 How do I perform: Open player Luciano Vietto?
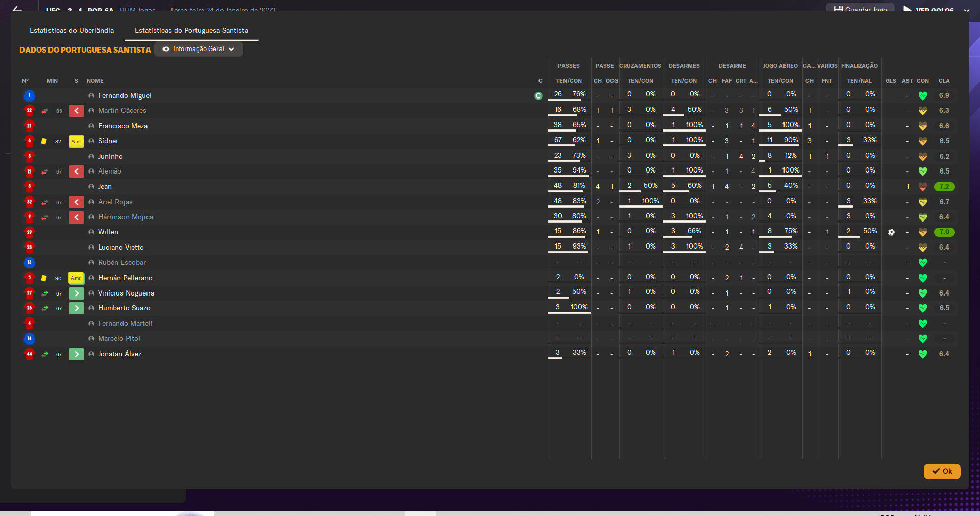coord(120,248)
